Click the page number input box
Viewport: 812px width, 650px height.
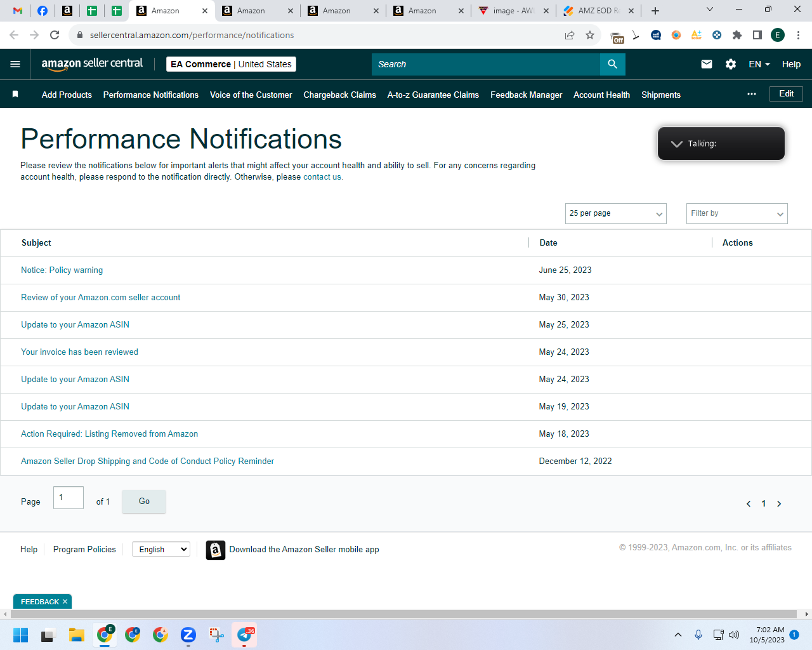69,498
